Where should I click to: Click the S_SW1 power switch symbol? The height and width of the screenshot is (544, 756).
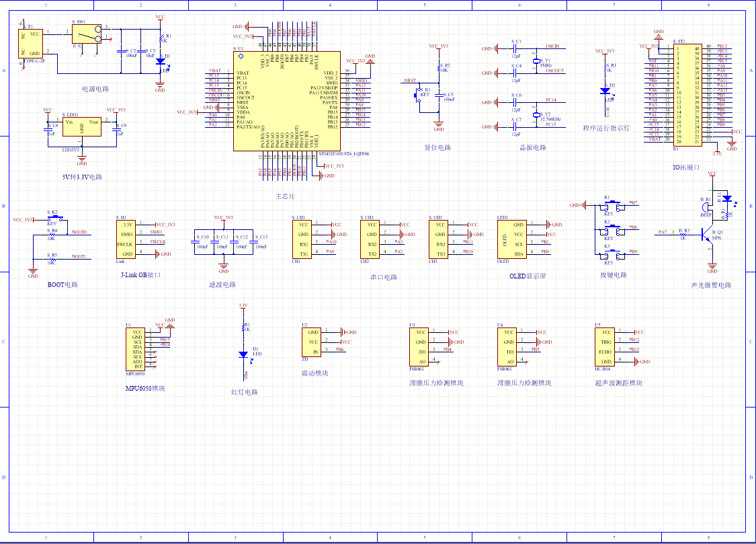pyautogui.click(x=87, y=34)
